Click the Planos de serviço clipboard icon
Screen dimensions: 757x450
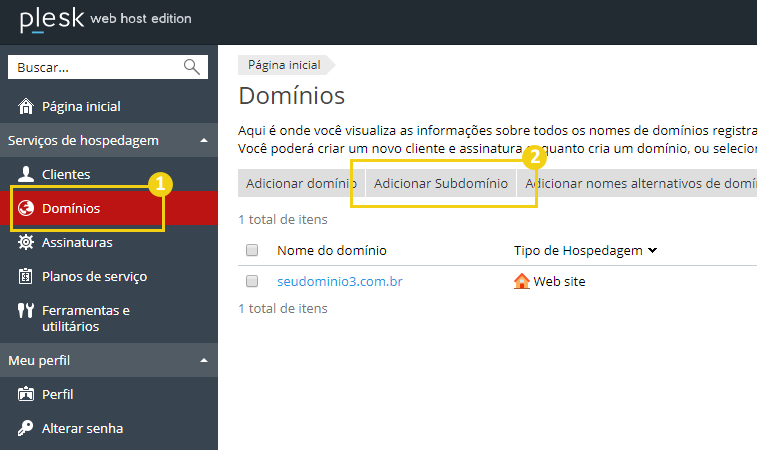(26, 276)
